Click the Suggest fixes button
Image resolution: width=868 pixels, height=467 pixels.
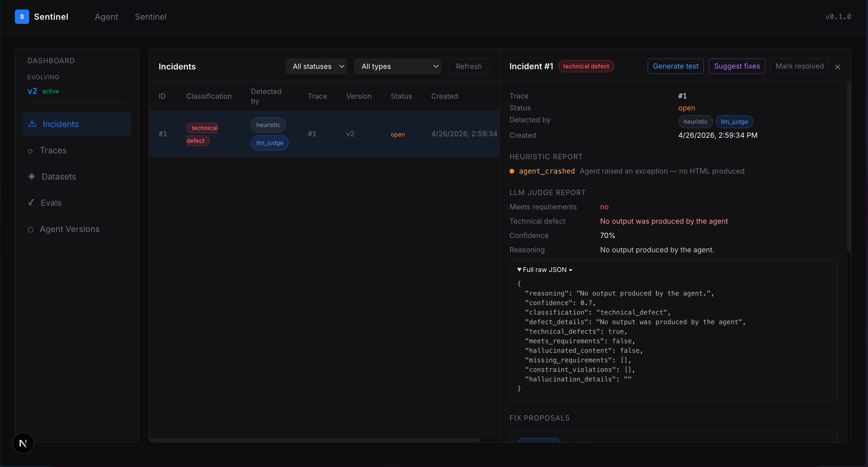coord(736,67)
